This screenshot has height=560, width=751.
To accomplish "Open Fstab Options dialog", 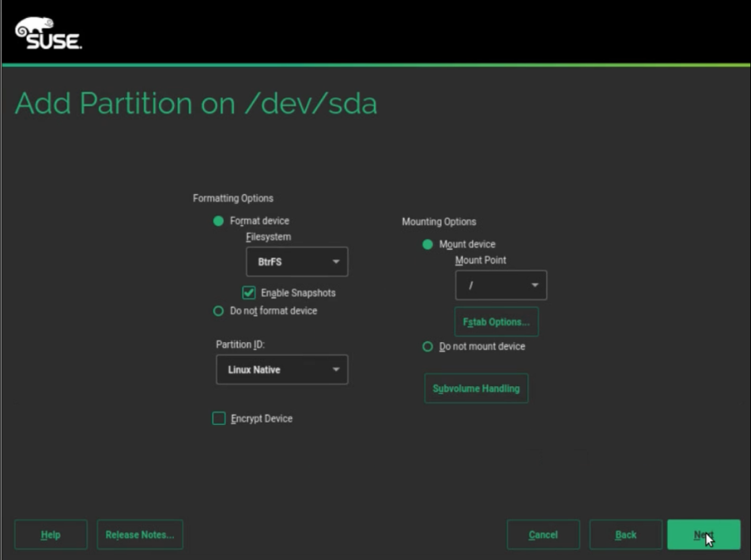I will [496, 322].
